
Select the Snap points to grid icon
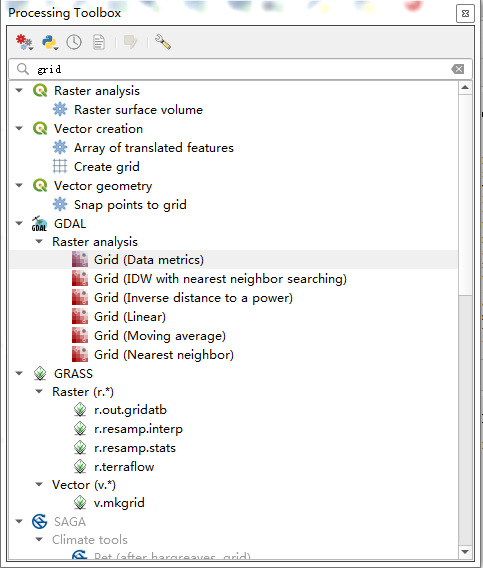60,204
